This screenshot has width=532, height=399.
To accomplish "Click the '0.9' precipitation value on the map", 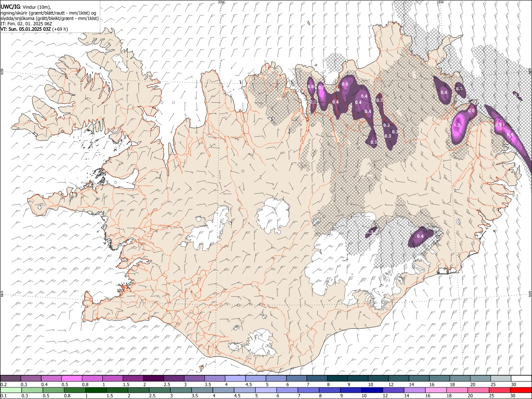I will pos(498,125).
